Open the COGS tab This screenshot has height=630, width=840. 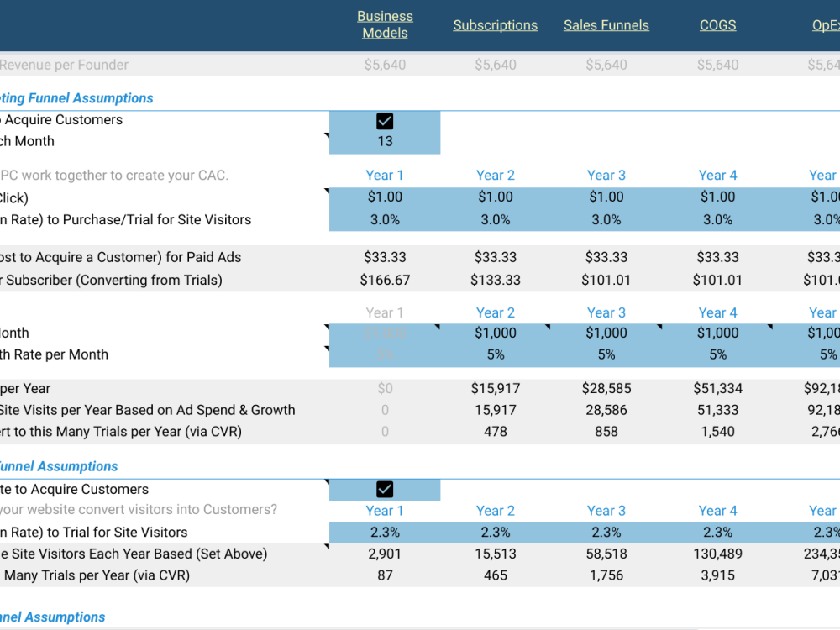pos(717,25)
